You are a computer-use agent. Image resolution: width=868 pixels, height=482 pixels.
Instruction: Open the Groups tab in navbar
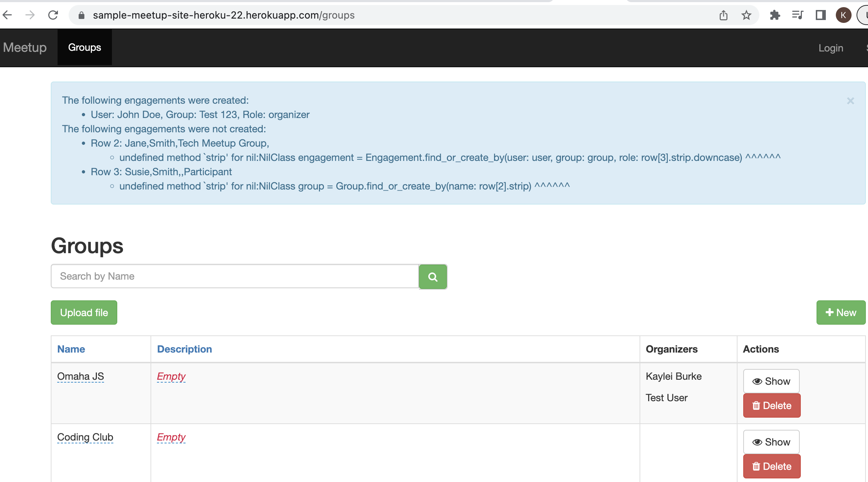pyautogui.click(x=85, y=47)
